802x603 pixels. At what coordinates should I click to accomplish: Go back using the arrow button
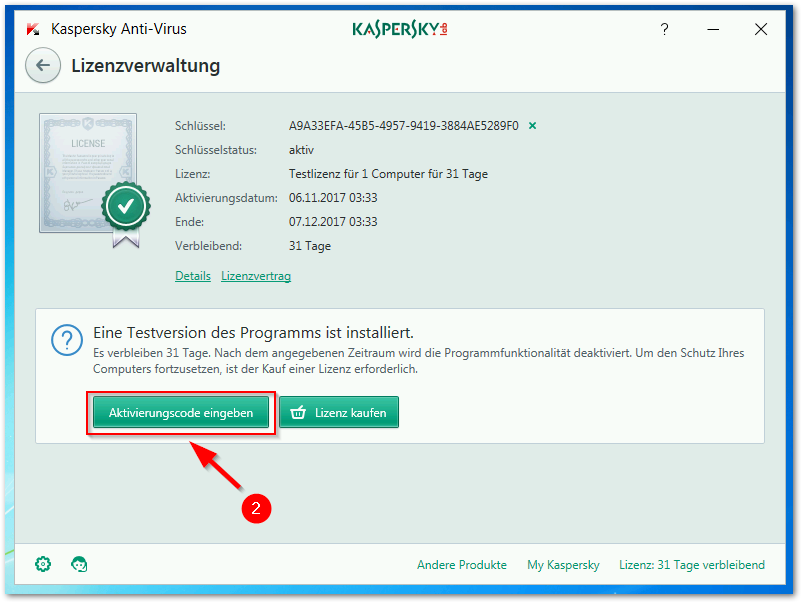(x=43, y=65)
